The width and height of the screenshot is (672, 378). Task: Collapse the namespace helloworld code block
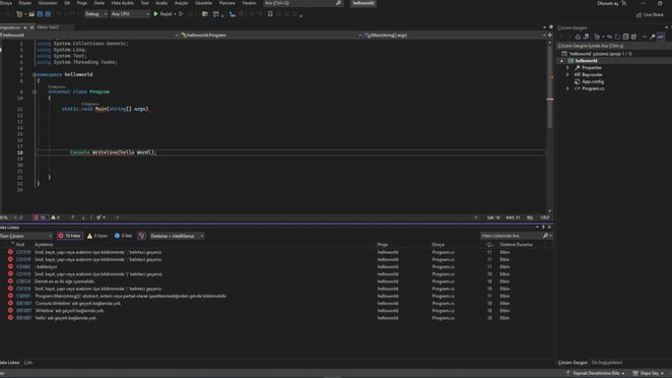pos(35,75)
